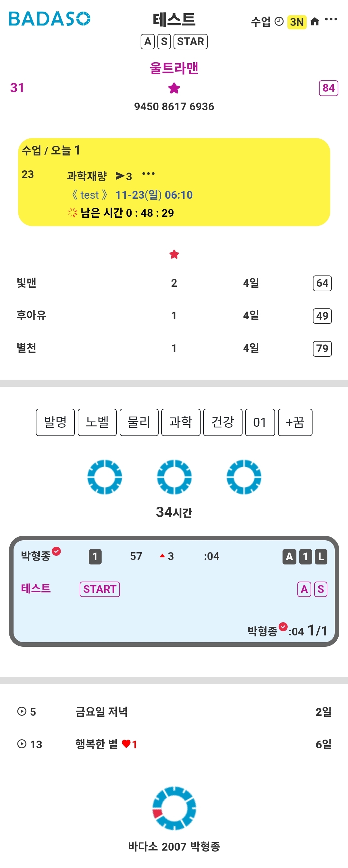This screenshot has width=348, height=868.
Task: Expand options for 과학재량 class entry
Action: tap(148, 174)
